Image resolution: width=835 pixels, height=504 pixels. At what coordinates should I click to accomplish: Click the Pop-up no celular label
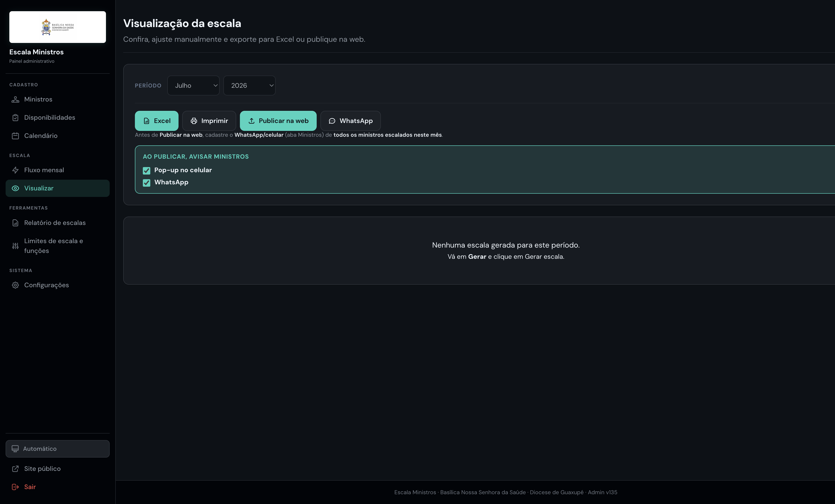[183, 170]
